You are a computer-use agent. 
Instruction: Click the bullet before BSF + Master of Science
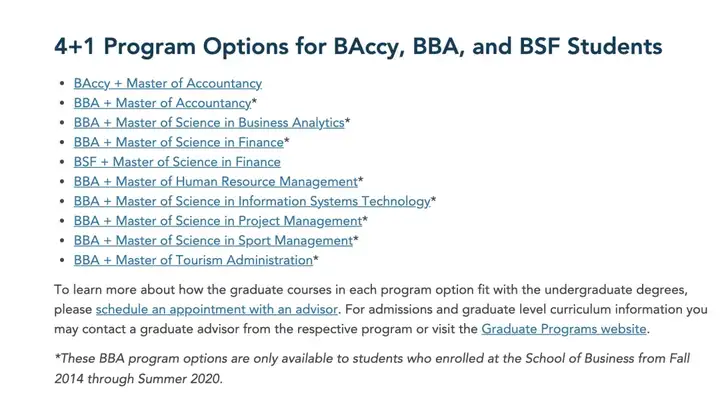point(62,162)
